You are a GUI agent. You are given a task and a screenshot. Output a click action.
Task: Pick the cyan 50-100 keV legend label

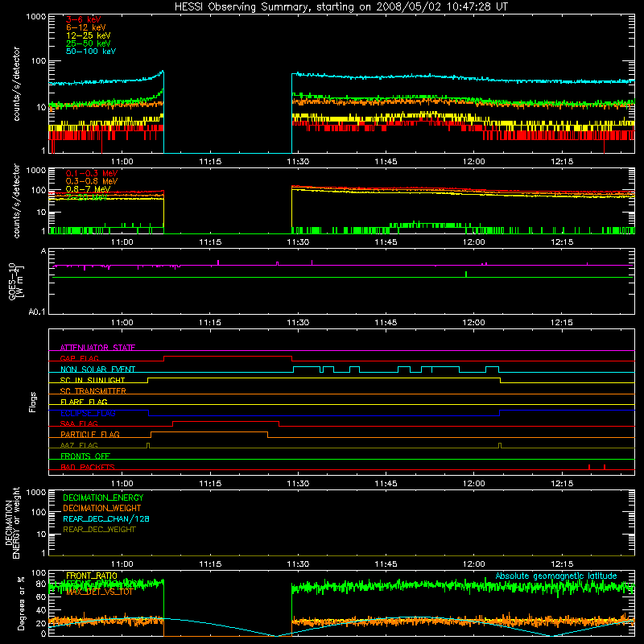(x=91, y=52)
